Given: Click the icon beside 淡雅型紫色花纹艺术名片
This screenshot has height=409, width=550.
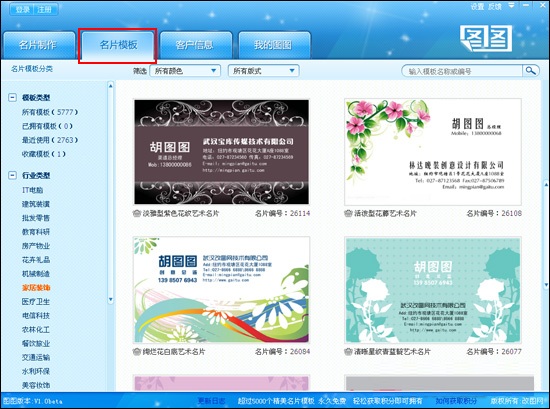Looking at the screenshot, I should (x=137, y=213).
